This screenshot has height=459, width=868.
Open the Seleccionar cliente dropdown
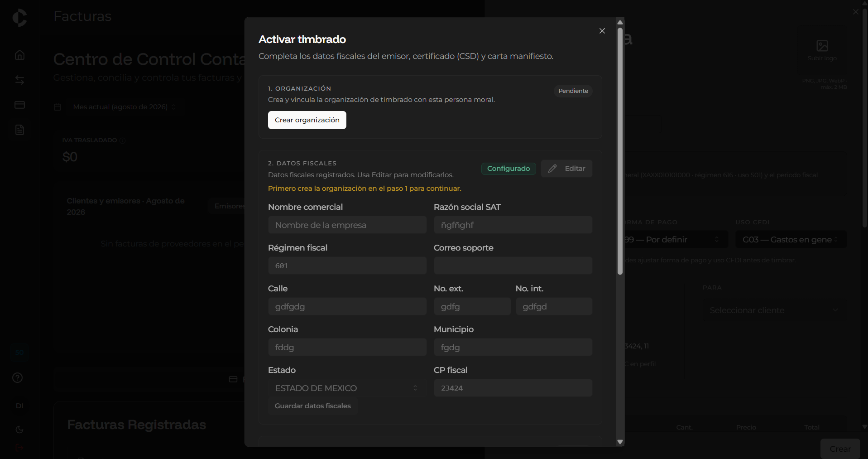pos(775,310)
